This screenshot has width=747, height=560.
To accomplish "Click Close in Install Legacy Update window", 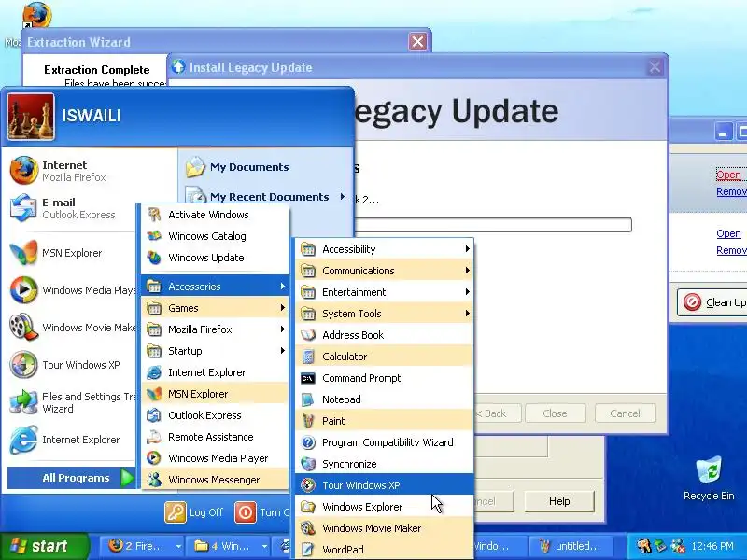I will pos(555,413).
